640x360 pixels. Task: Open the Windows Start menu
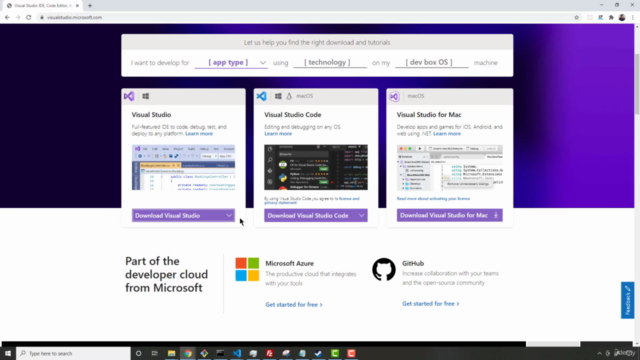click(x=8, y=353)
